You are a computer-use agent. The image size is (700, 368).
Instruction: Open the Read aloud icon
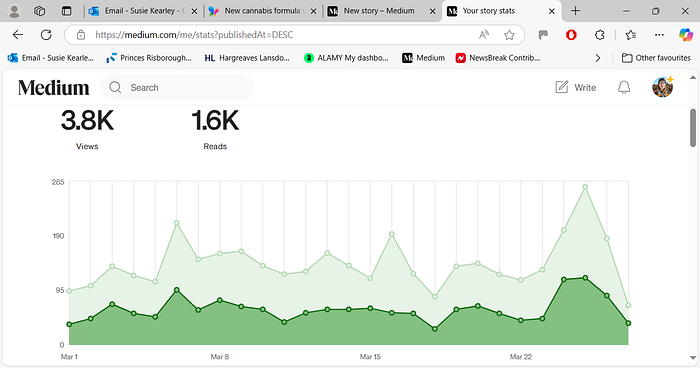pyautogui.click(x=484, y=35)
